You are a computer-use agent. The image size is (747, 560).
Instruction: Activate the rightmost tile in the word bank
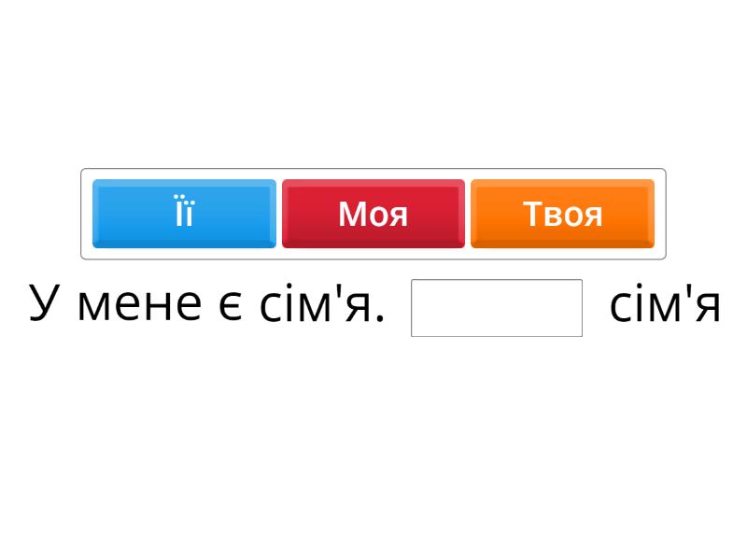tap(562, 214)
